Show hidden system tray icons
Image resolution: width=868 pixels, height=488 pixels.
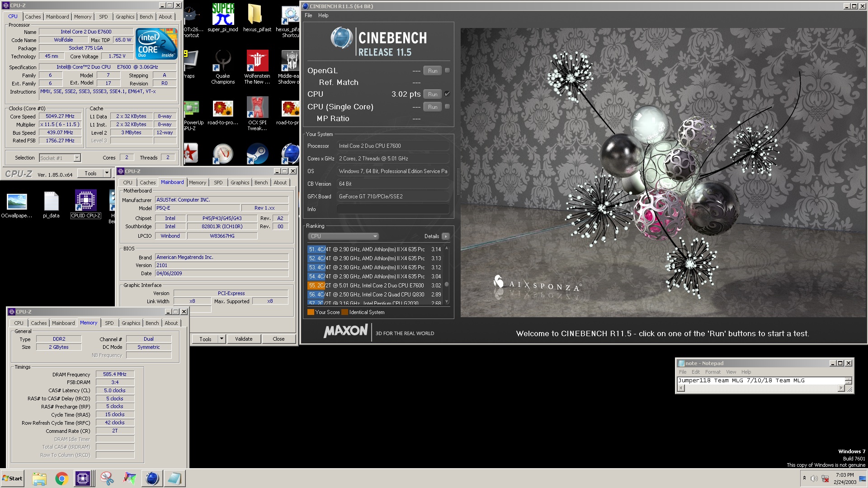tap(804, 478)
